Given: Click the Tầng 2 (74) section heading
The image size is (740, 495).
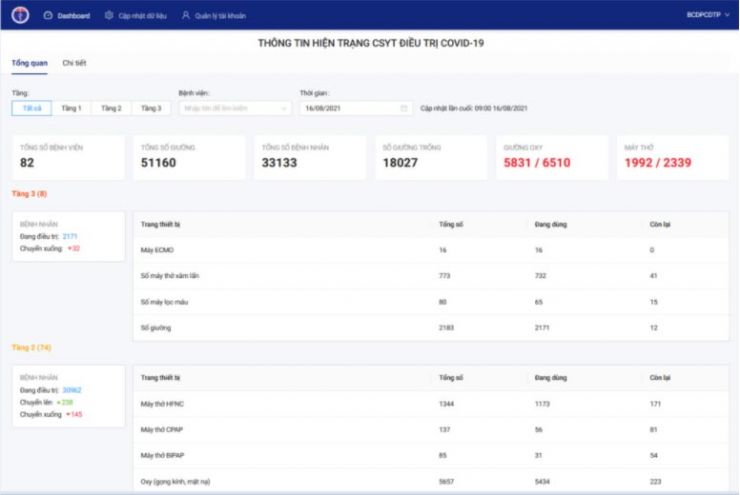Looking at the screenshot, I should (x=30, y=347).
